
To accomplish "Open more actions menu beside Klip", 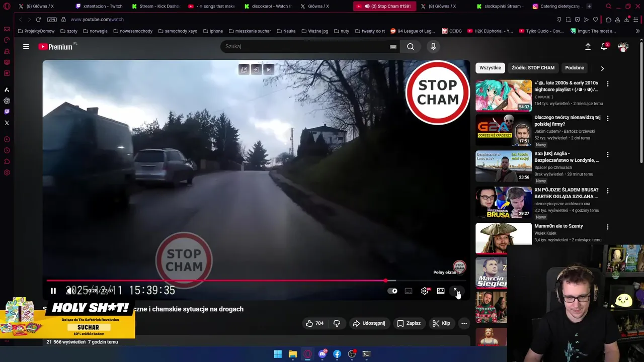I will click(x=464, y=323).
